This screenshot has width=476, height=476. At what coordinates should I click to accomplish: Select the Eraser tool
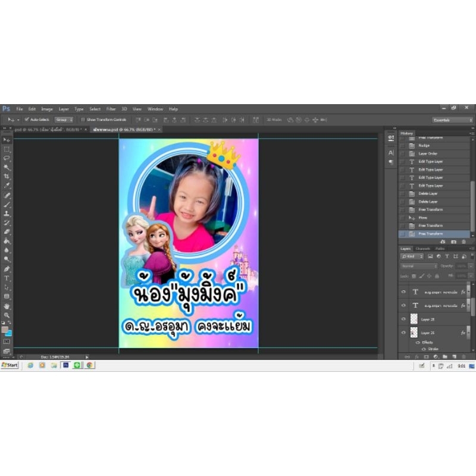pos(7,231)
